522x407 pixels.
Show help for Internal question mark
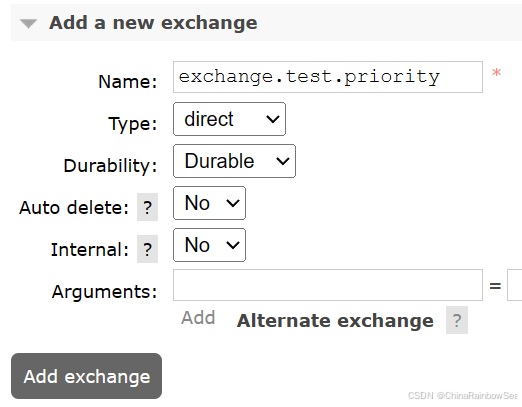pyautogui.click(x=147, y=249)
